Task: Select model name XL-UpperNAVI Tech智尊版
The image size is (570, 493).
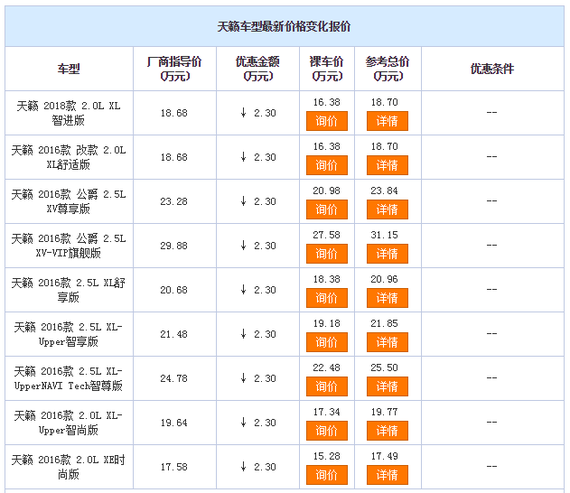Action: coord(68,378)
